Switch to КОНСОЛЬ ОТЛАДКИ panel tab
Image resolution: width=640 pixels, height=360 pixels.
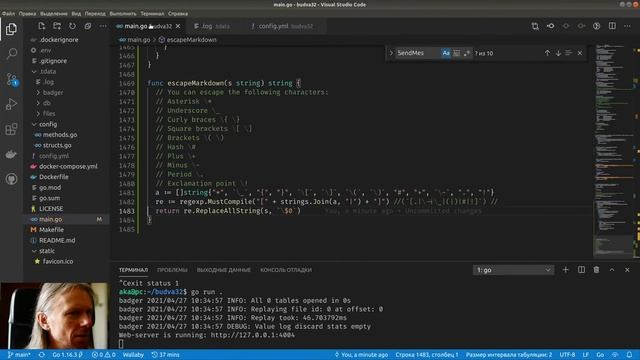[x=286, y=270]
